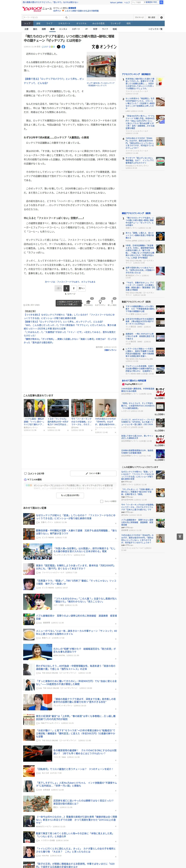
Task: Click the 前へ previous page button
Action: pyautogui.click(x=58, y=288)
